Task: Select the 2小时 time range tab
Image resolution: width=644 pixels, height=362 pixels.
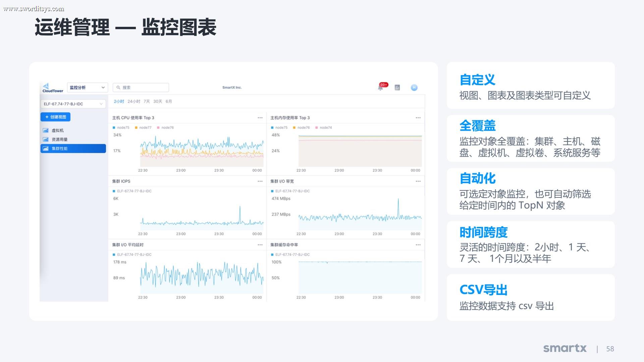Action: [x=119, y=102]
